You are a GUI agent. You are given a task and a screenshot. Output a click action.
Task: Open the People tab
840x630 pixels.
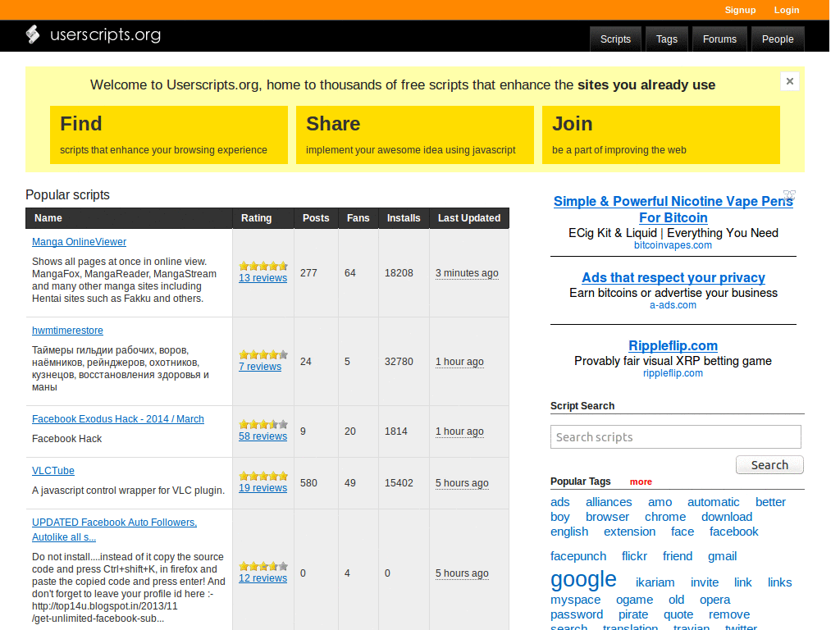778,39
